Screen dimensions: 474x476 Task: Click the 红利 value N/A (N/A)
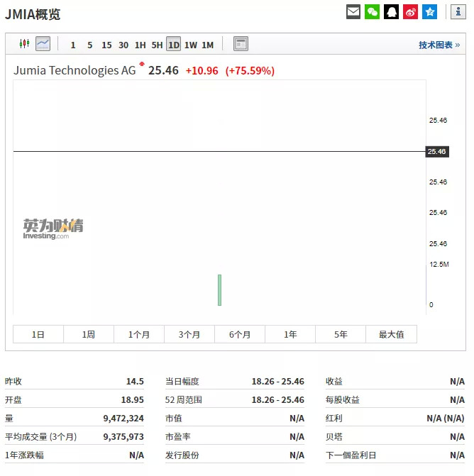(x=446, y=419)
